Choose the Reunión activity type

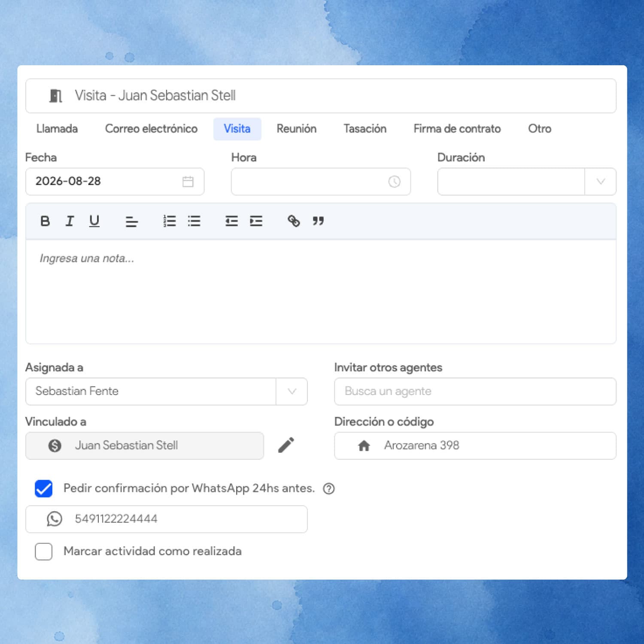[297, 129]
